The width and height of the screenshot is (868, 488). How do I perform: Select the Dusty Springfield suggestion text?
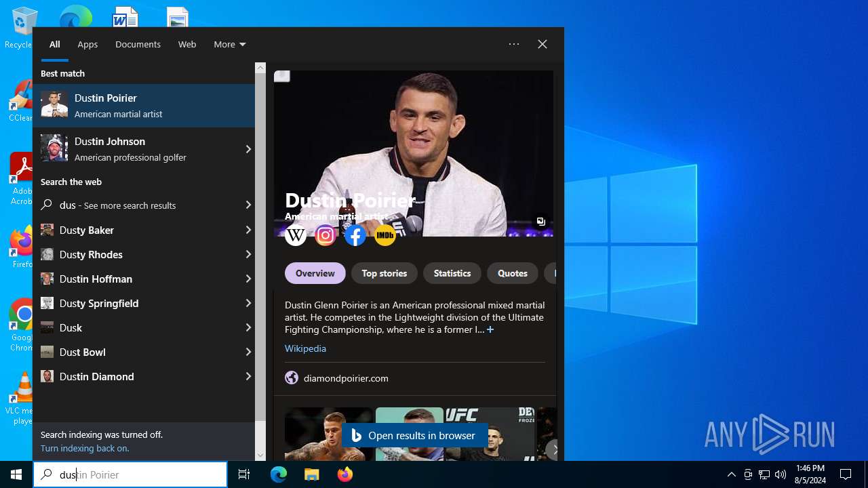point(99,303)
